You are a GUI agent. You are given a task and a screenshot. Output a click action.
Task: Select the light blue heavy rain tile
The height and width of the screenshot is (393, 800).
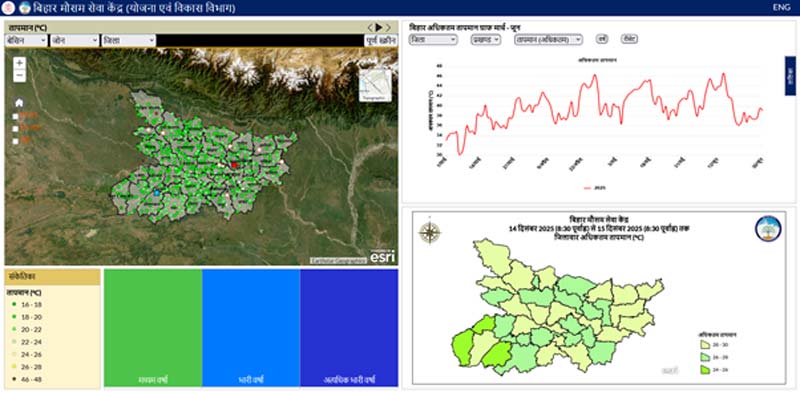pyautogui.click(x=251, y=328)
